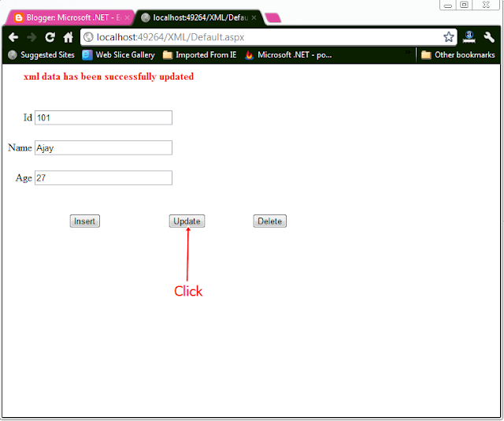Expand the Other bookmarks folder

tap(458, 55)
